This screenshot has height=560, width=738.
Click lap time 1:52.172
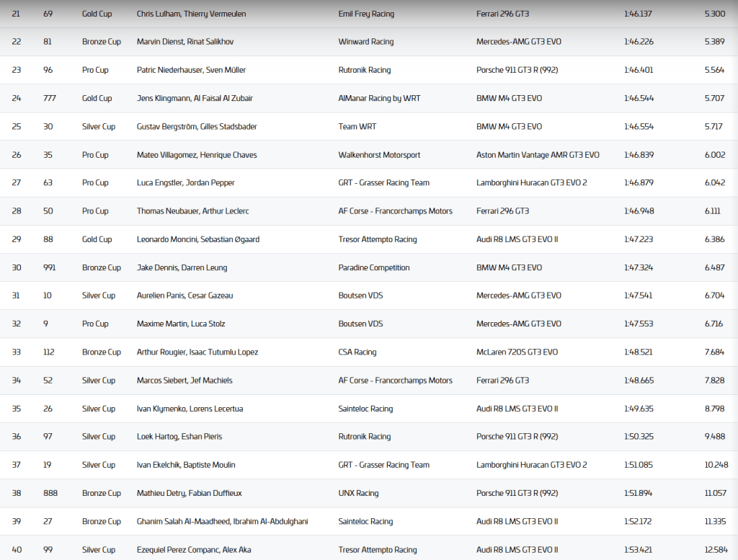[638, 521]
